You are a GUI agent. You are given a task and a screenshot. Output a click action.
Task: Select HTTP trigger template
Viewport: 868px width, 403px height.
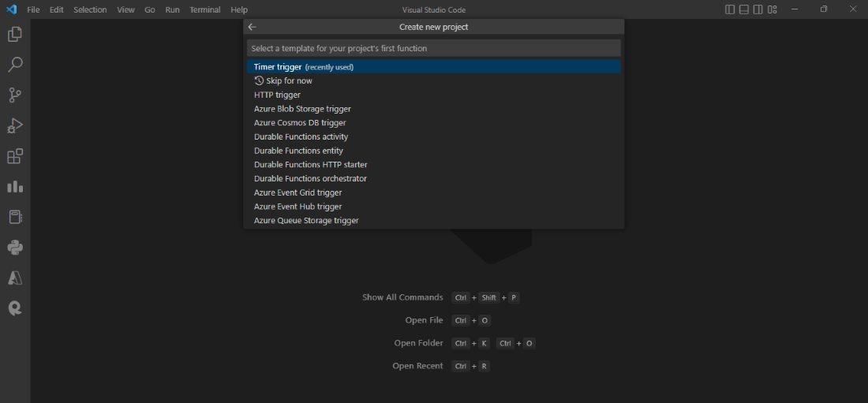tap(434, 95)
